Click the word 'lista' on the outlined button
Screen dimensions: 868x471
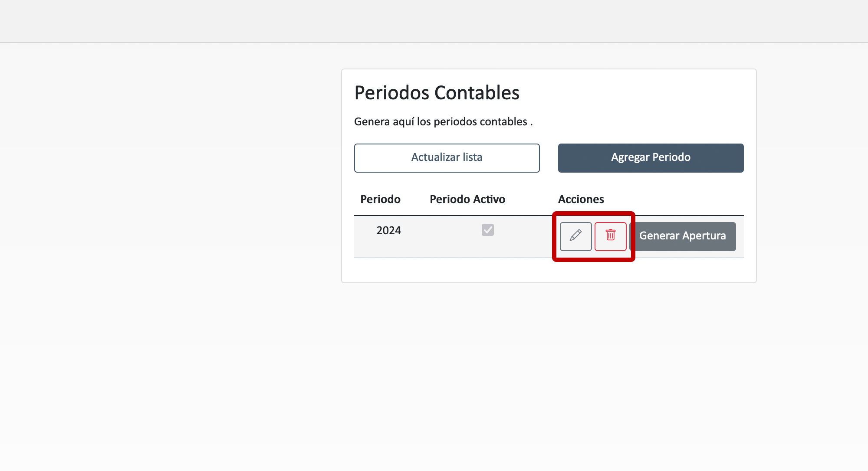pos(472,157)
